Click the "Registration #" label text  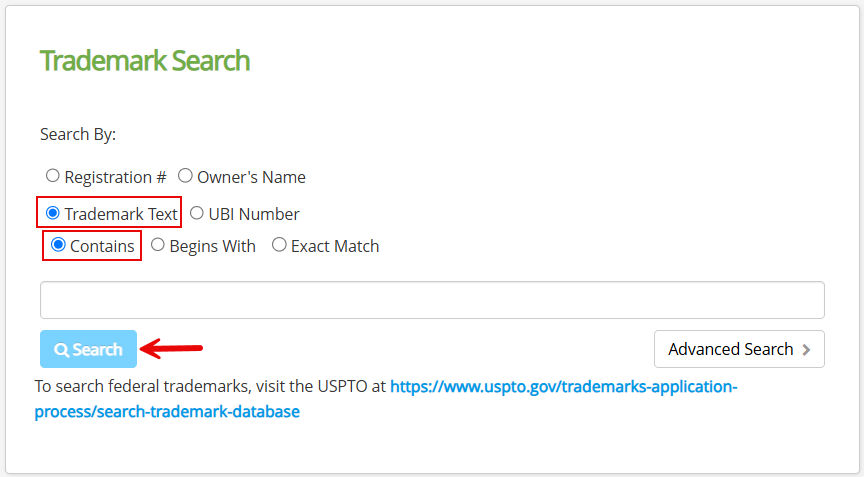tap(115, 177)
